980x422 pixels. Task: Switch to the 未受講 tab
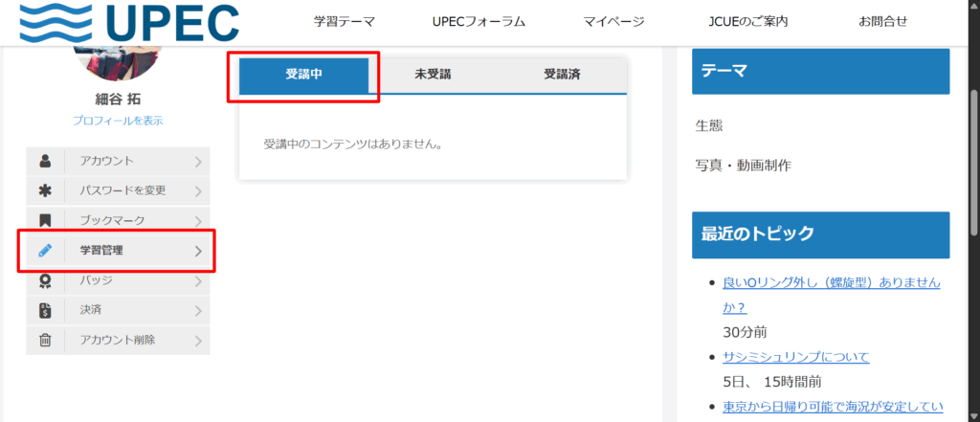[x=434, y=76]
